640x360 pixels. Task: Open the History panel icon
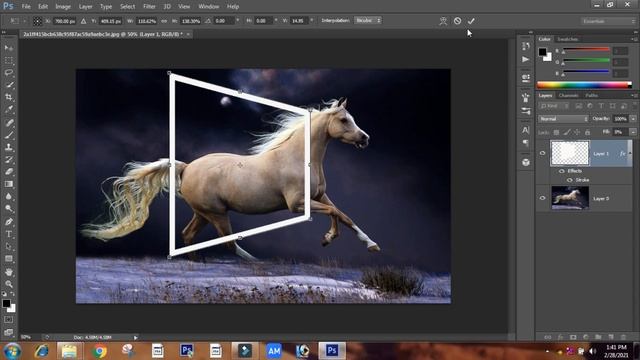526,46
